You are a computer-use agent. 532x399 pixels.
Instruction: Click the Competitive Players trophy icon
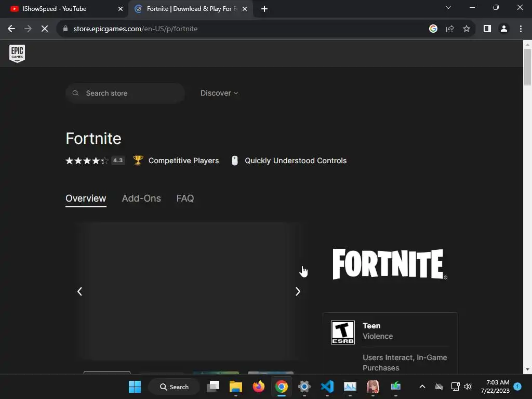138,160
